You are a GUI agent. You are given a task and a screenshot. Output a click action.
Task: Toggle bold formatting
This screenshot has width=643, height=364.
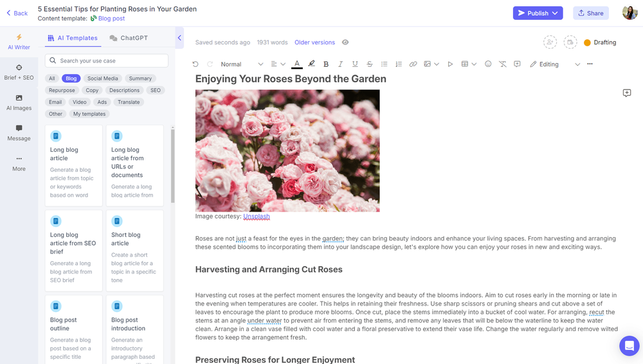click(326, 64)
